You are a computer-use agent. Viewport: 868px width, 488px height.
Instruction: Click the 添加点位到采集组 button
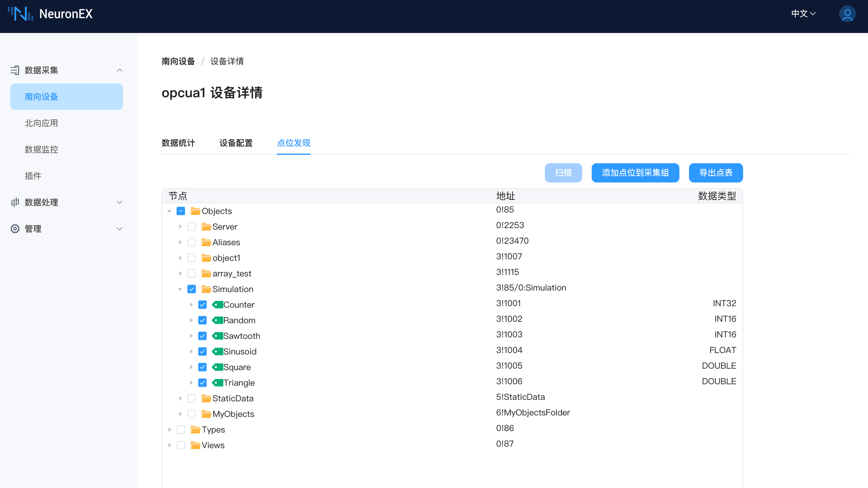pos(635,173)
